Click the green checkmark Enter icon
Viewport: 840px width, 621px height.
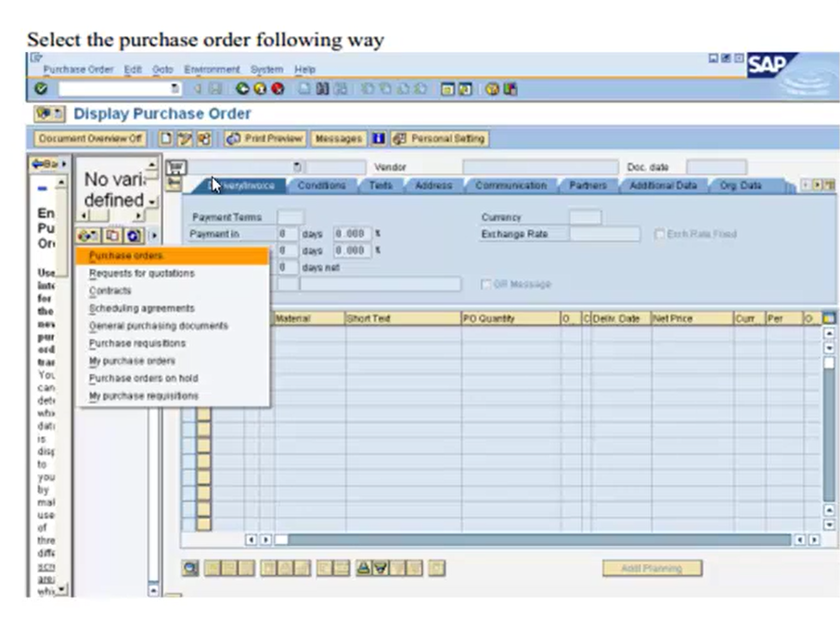coord(41,89)
